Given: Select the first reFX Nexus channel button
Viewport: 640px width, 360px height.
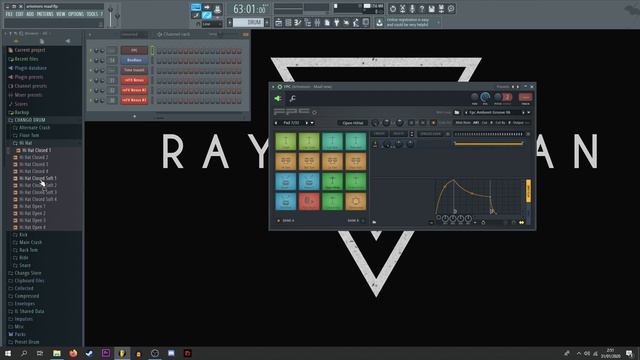Looking at the screenshot, I should coord(134,80).
